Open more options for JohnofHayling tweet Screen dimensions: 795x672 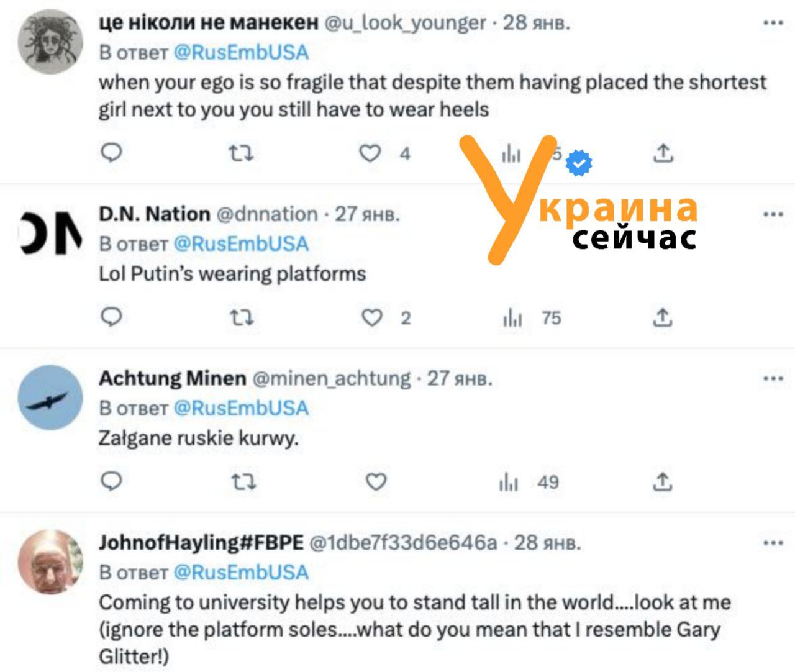[x=773, y=543]
